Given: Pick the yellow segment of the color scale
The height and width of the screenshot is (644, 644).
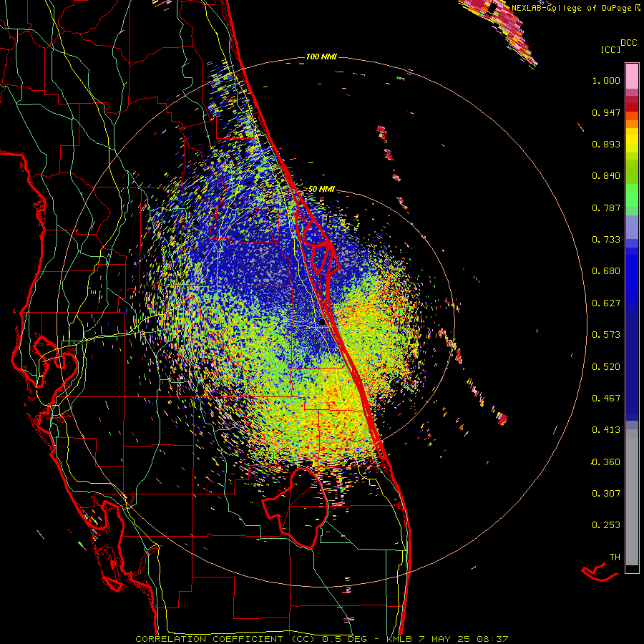Looking at the screenshot, I should (632, 140).
